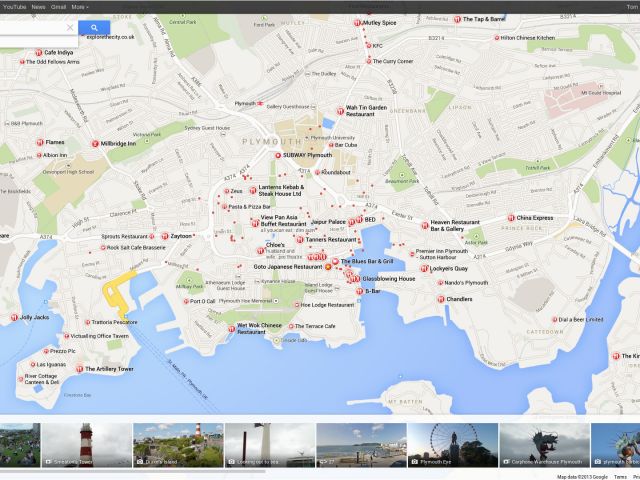Image resolution: width=640 pixels, height=480 pixels.
Task: Click the Plymouth railway station label
Action: [x=245, y=104]
